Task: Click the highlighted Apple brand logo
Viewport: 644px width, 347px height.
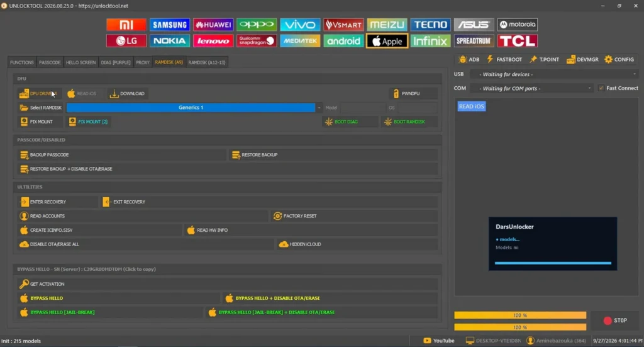Action: coord(387,41)
